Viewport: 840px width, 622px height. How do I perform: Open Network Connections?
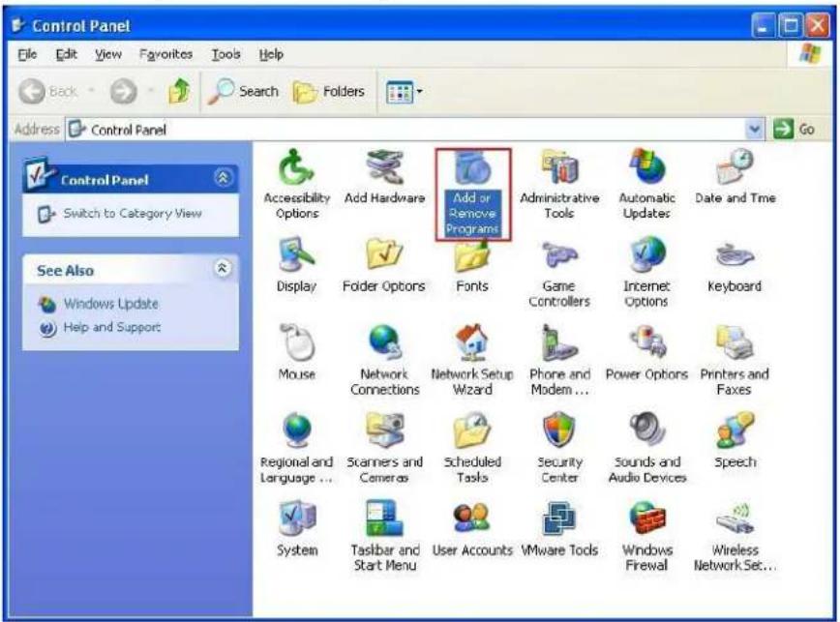pyautogui.click(x=384, y=360)
